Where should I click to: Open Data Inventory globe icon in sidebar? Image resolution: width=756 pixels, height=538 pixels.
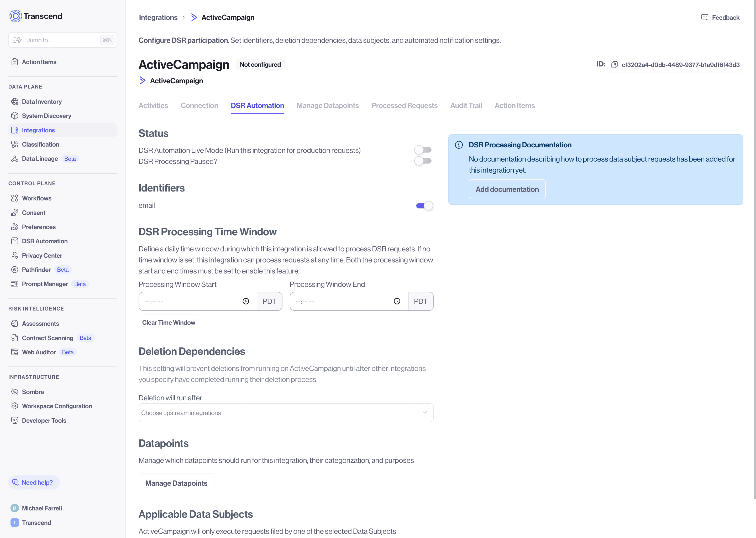14,101
